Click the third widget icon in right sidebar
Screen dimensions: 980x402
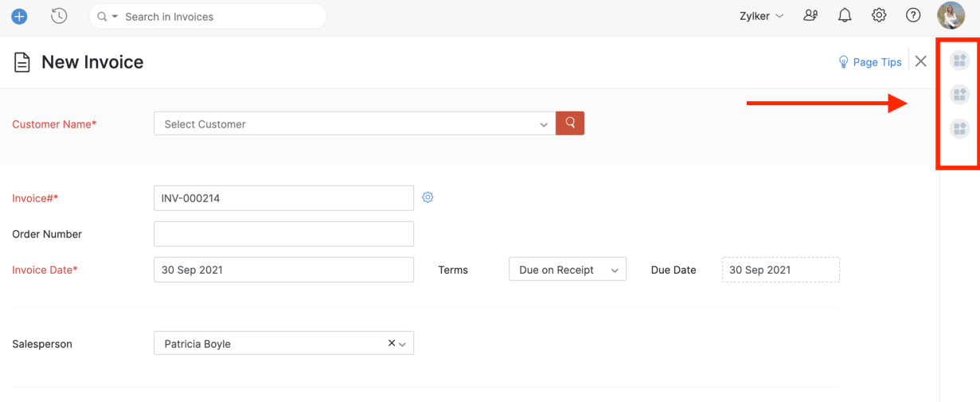(x=959, y=129)
